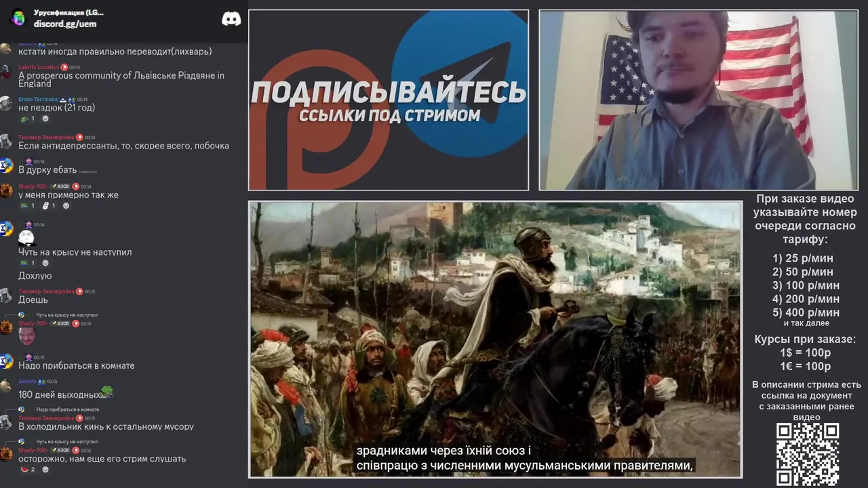868x488 pixels.
Task: Click the message 'Дохлую'
Action: pos(35,276)
